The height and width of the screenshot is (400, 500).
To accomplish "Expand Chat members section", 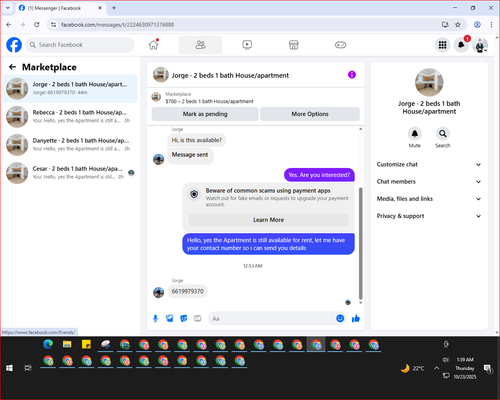I will (429, 182).
